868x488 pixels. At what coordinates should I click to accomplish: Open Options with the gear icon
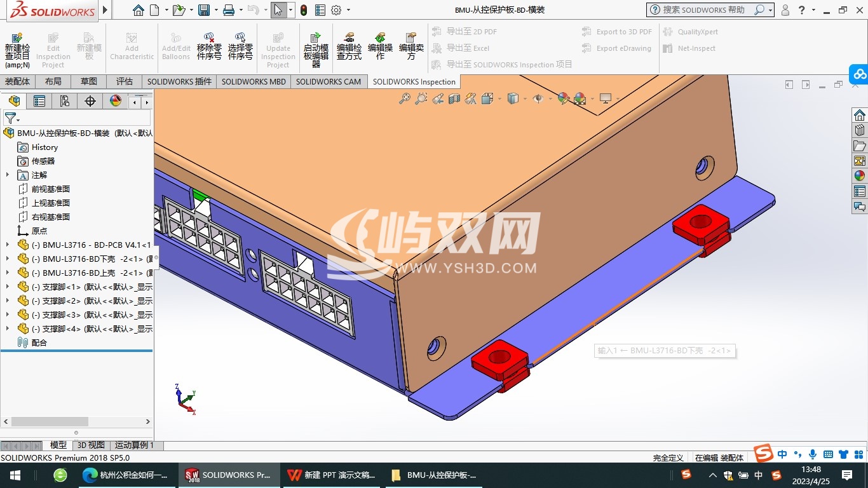pos(336,10)
